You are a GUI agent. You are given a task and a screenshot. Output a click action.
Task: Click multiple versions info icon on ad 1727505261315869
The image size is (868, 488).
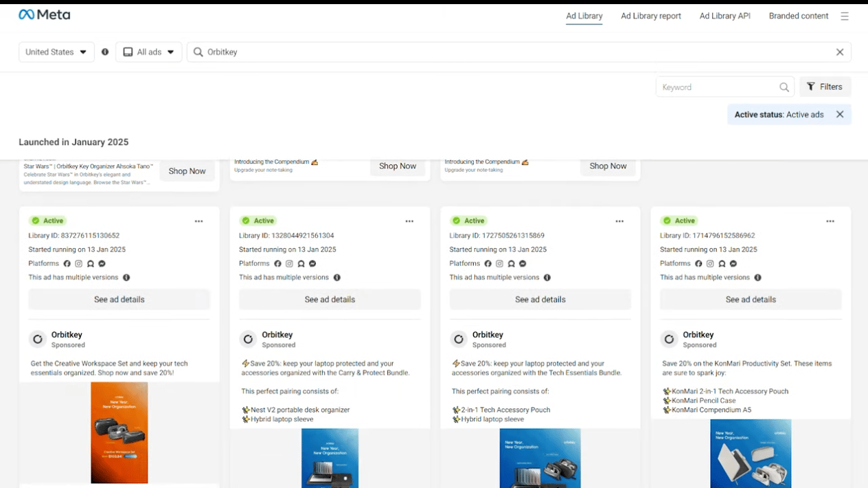tap(547, 278)
